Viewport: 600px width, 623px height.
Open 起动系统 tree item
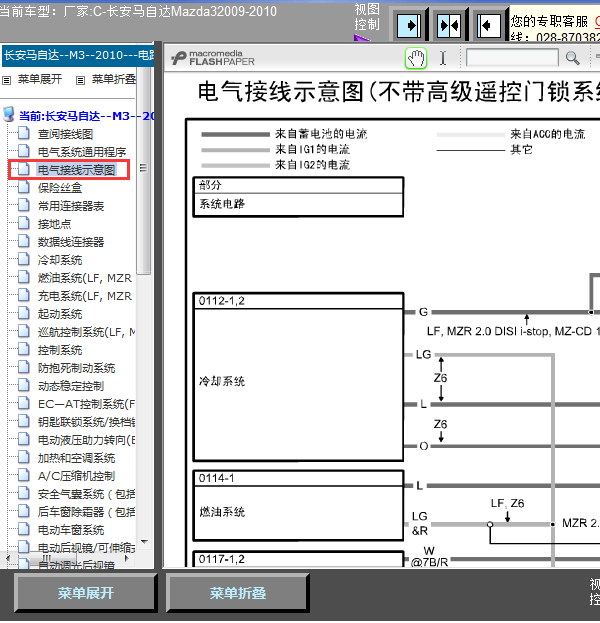(x=60, y=314)
